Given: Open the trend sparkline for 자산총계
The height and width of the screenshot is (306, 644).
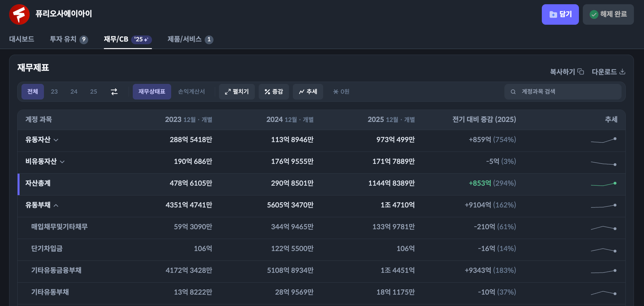Looking at the screenshot, I should [x=604, y=184].
